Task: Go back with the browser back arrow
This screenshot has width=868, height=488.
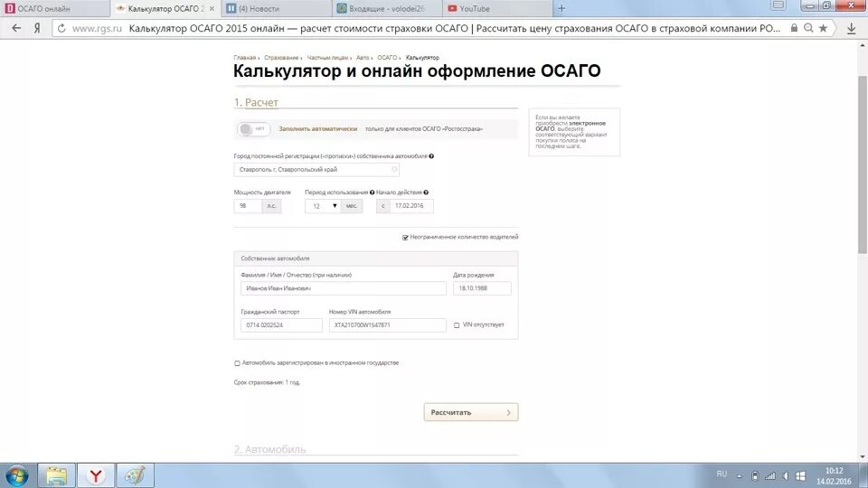Action: (16, 28)
